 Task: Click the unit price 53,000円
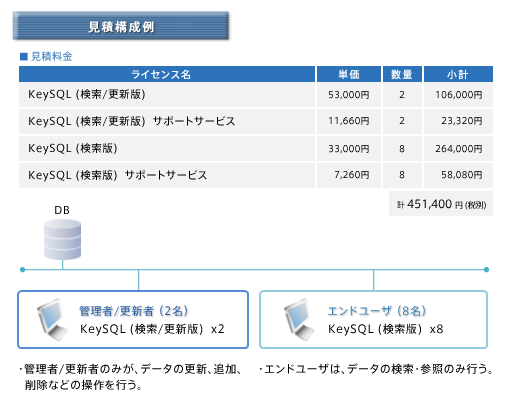[x=349, y=95]
